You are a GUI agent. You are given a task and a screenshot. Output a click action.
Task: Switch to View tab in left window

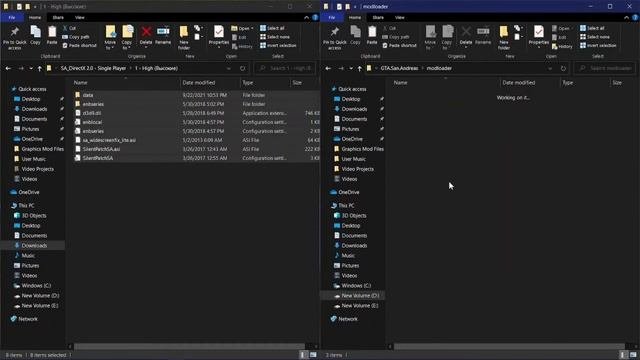[x=80, y=18]
